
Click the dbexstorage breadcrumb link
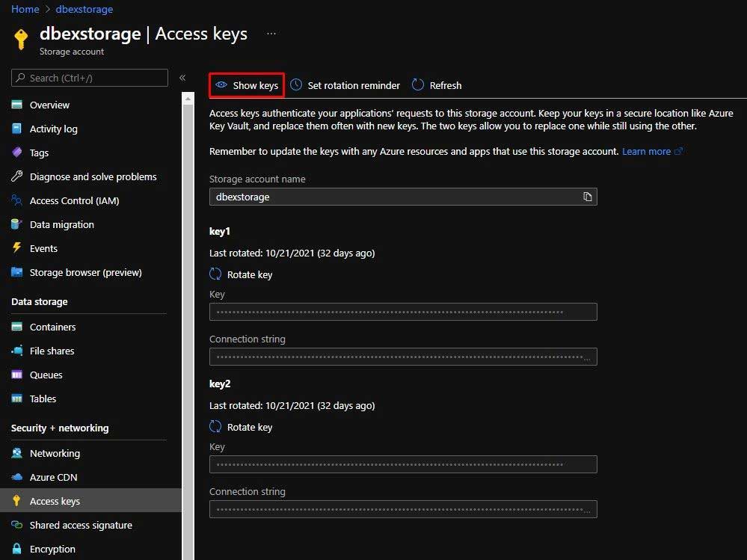coord(84,9)
